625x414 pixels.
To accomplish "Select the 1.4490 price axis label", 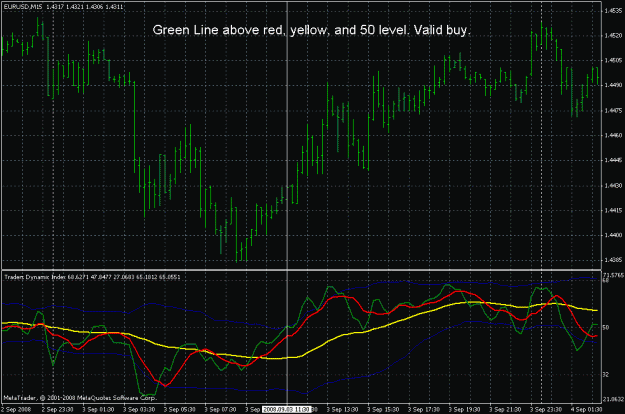I will [x=613, y=85].
